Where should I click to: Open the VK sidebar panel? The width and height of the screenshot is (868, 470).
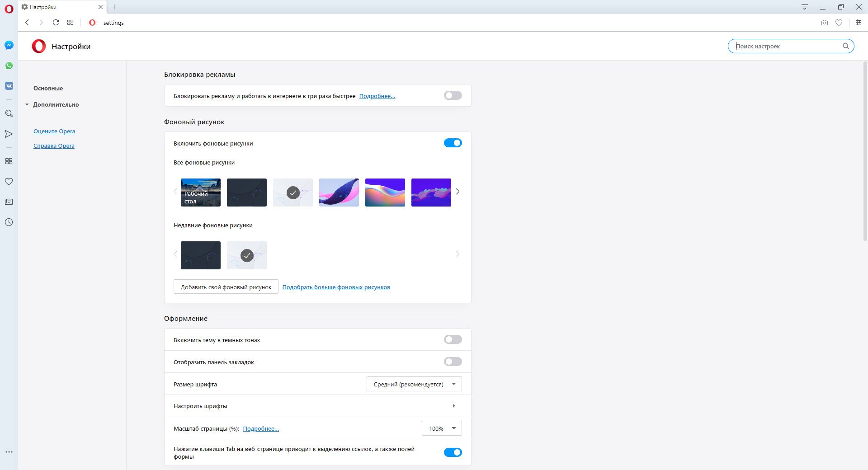click(x=9, y=86)
